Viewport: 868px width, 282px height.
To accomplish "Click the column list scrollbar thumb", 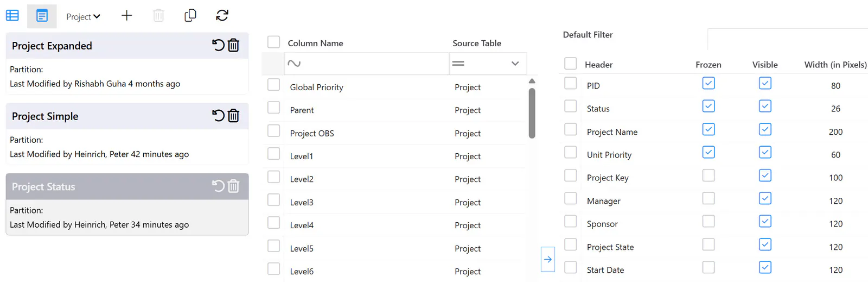I will click(532, 114).
